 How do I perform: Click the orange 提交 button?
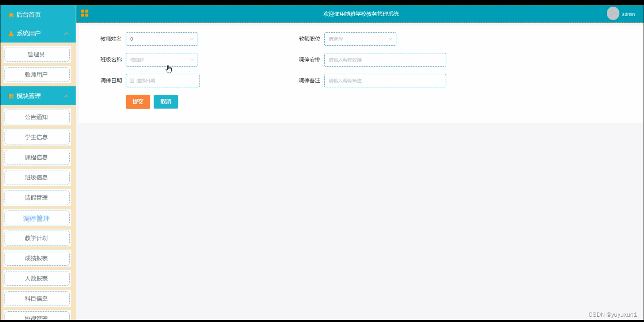tap(138, 102)
